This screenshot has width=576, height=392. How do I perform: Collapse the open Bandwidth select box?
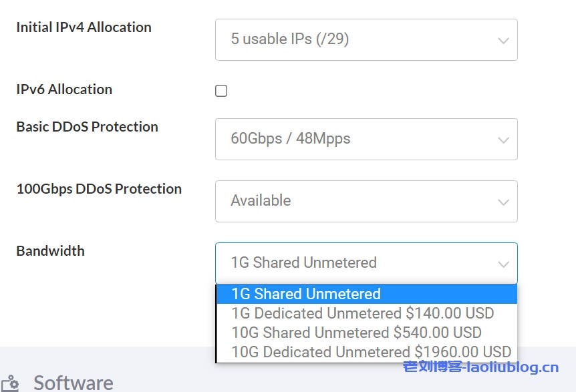point(366,263)
